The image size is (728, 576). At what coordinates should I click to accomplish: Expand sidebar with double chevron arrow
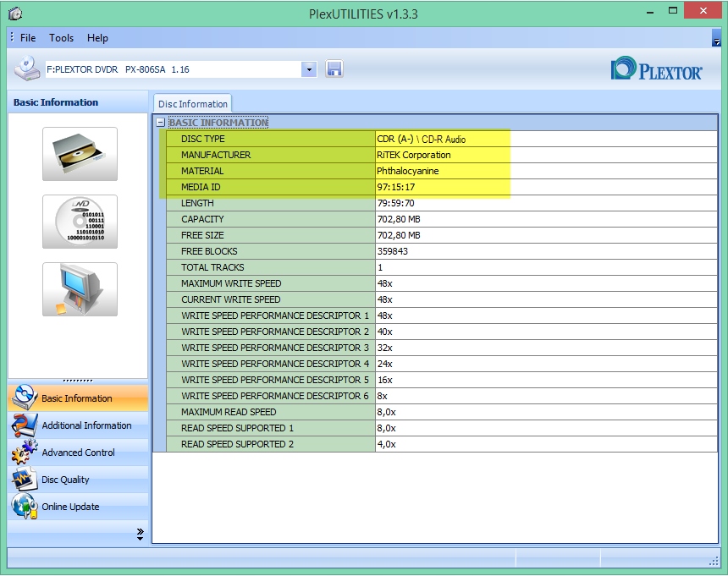point(140,534)
